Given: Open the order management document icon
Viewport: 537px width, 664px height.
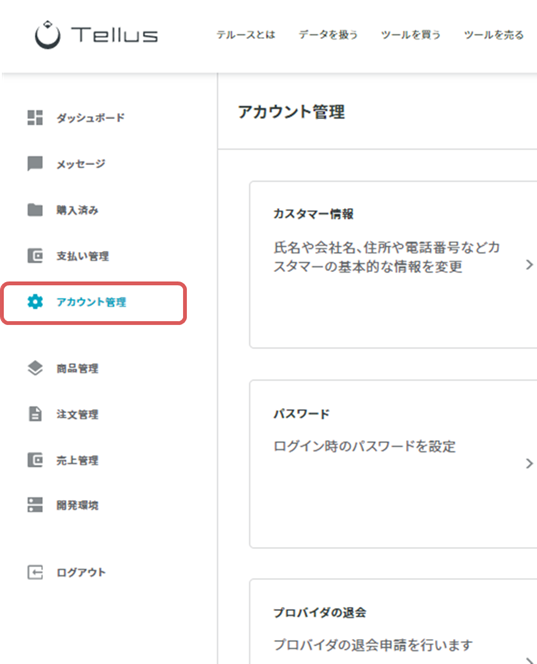Looking at the screenshot, I should (x=35, y=414).
